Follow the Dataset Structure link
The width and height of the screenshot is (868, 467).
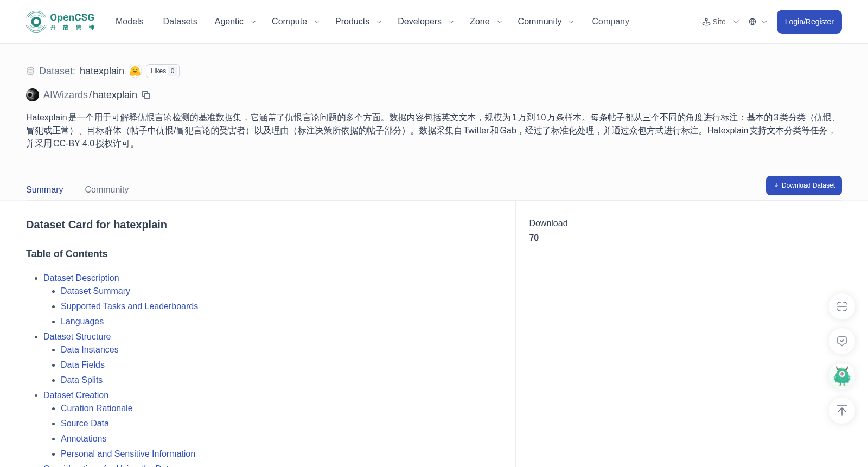[77, 336]
